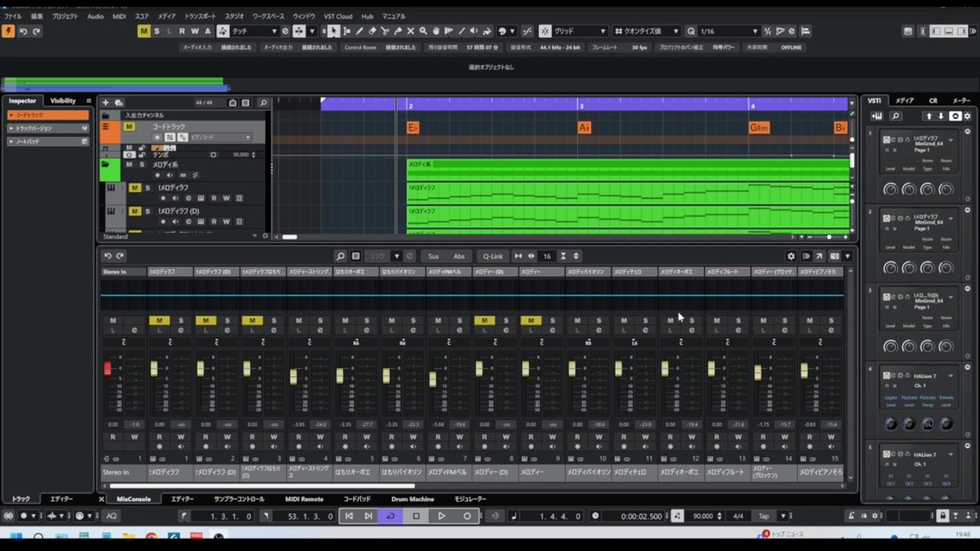
Task: Toggle global Read R automation button
Action: tap(182, 31)
